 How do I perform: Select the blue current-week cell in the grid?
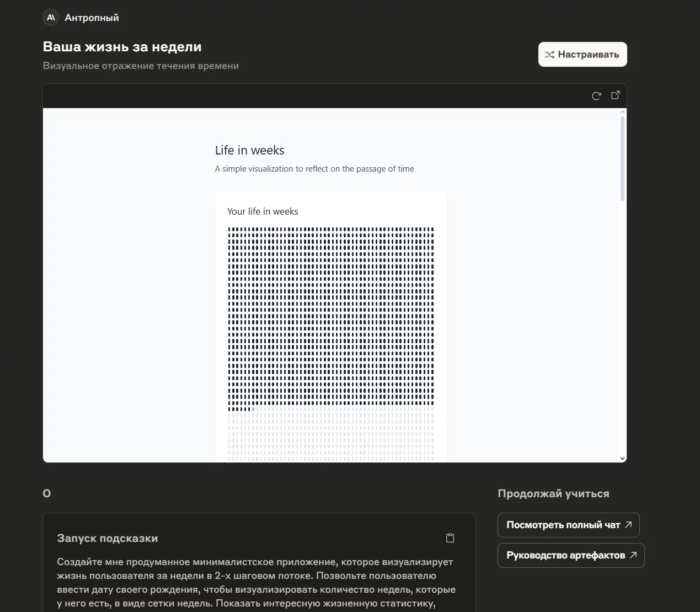pos(253,409)
